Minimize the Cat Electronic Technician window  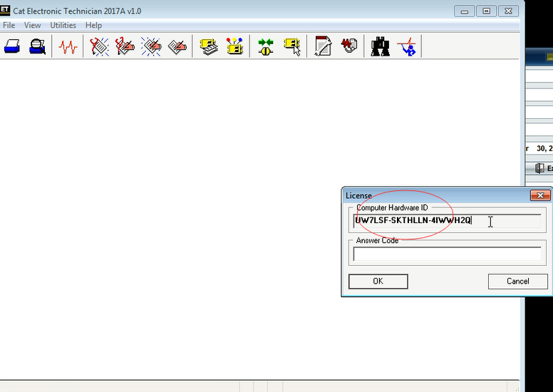click(465, 11)
